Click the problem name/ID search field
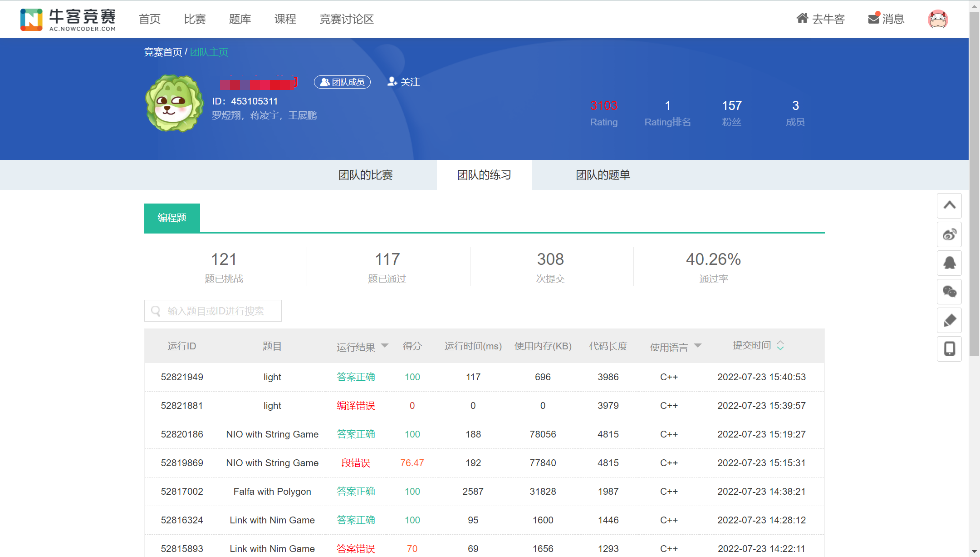The width and height of the screenshot is (980, 557). pos(213,311)
